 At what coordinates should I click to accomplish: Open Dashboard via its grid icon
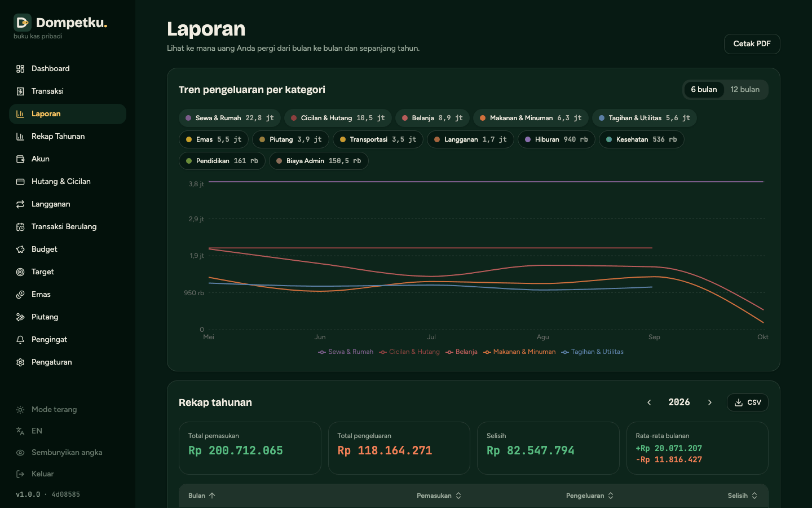tap(20, 69)
